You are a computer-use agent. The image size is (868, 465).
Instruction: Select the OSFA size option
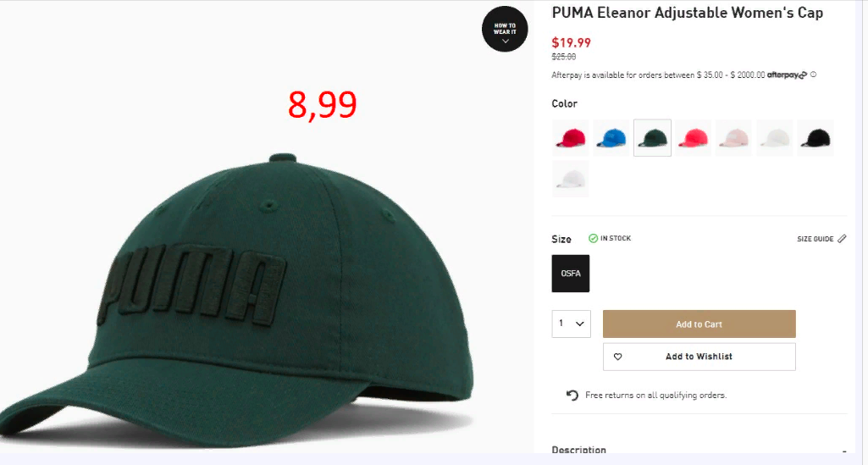tap(571, 274)
